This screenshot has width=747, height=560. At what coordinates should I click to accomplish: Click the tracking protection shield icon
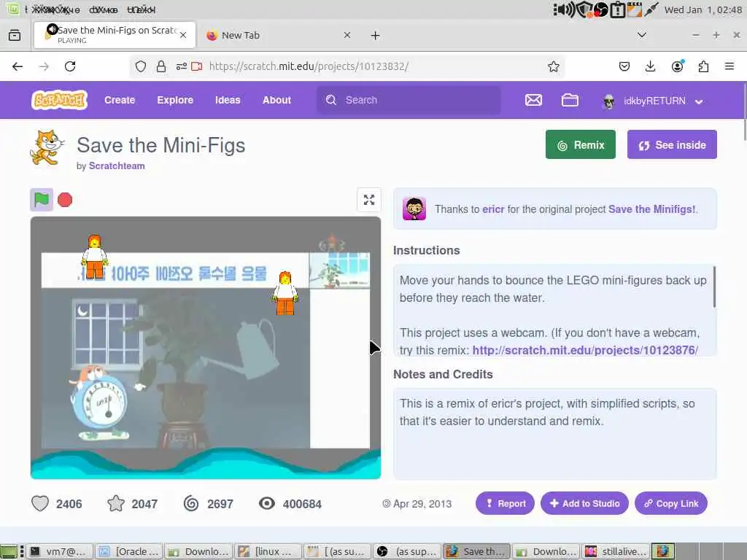(141, 66)
